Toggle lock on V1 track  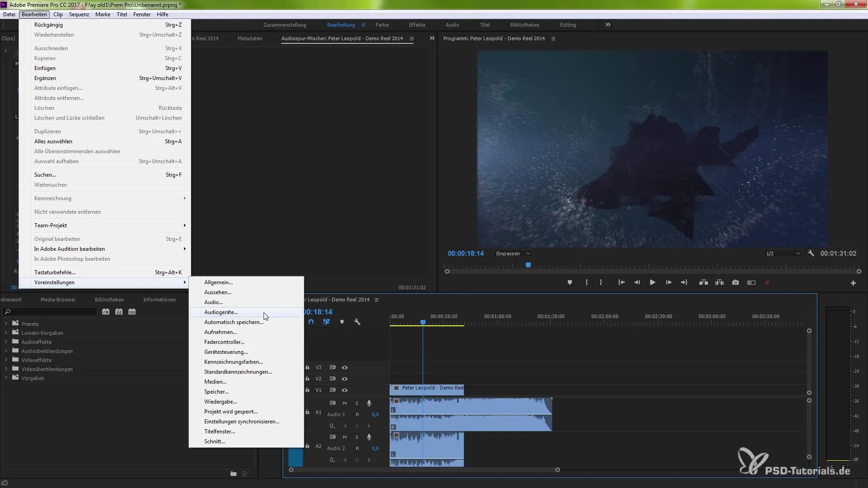(307, 390)
